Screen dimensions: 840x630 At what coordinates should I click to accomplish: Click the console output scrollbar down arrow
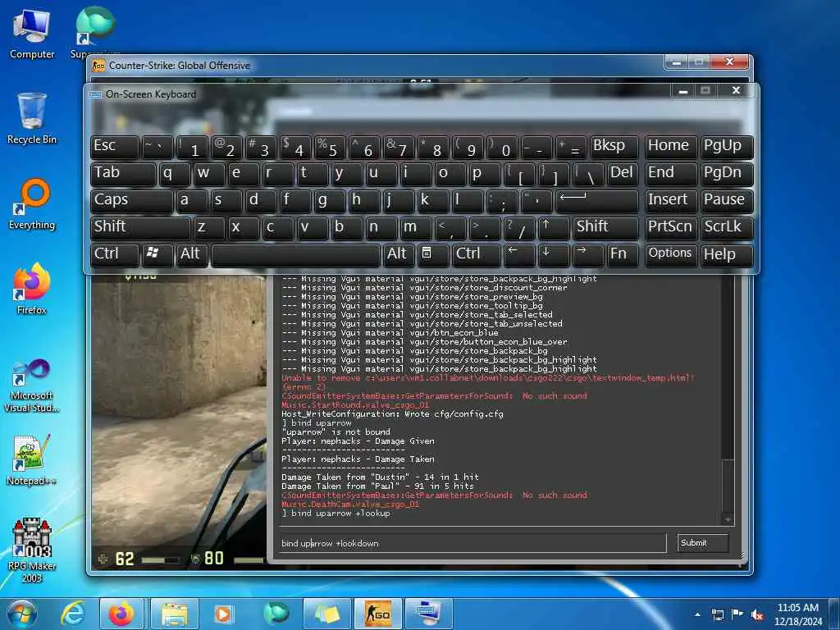point(728,519)
